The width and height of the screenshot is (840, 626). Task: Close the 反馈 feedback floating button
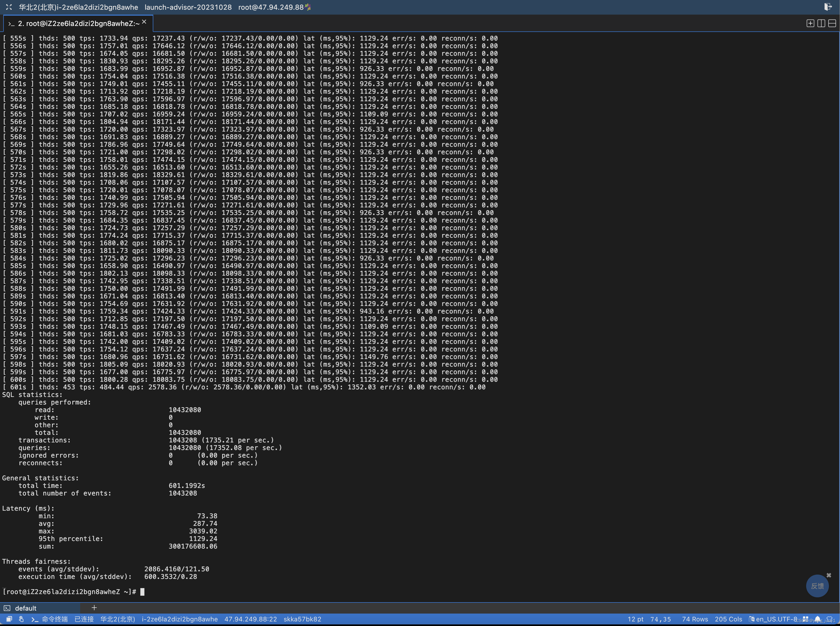(x=829, y=575)
